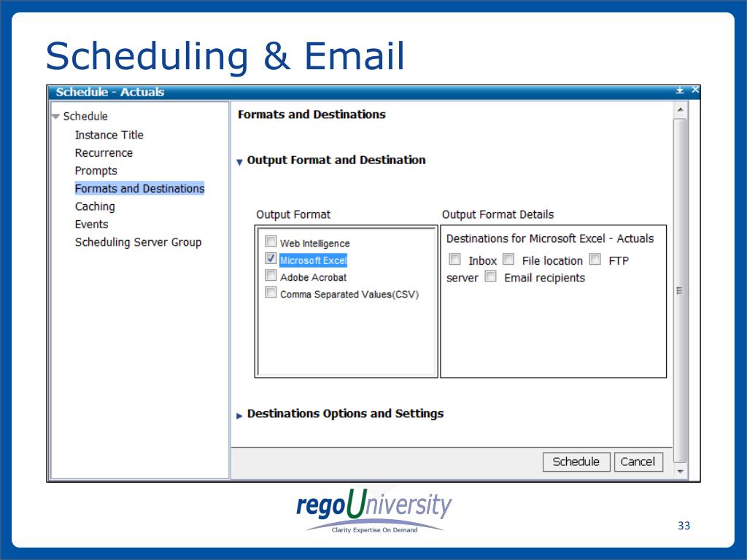
Task: Enable Email recipients destination checkbox
Action: coord(491,276)
